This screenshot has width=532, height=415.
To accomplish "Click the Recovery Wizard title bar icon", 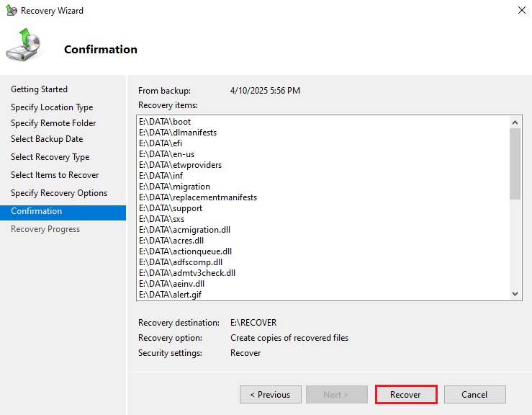I will point(11,11).
